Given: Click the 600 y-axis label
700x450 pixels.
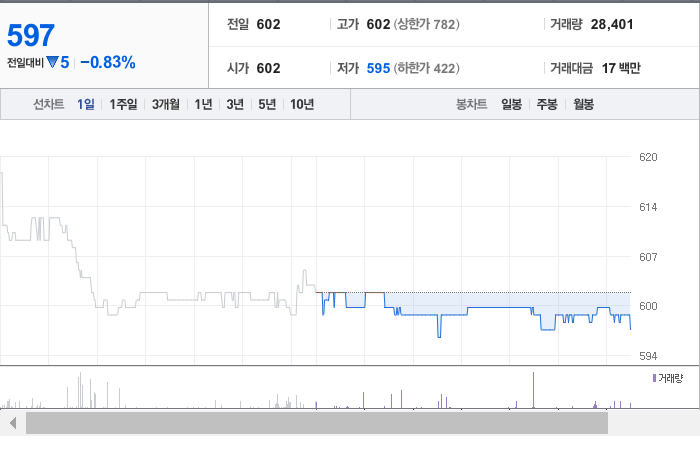Looking at the screenshot, I should click(648, 306).
